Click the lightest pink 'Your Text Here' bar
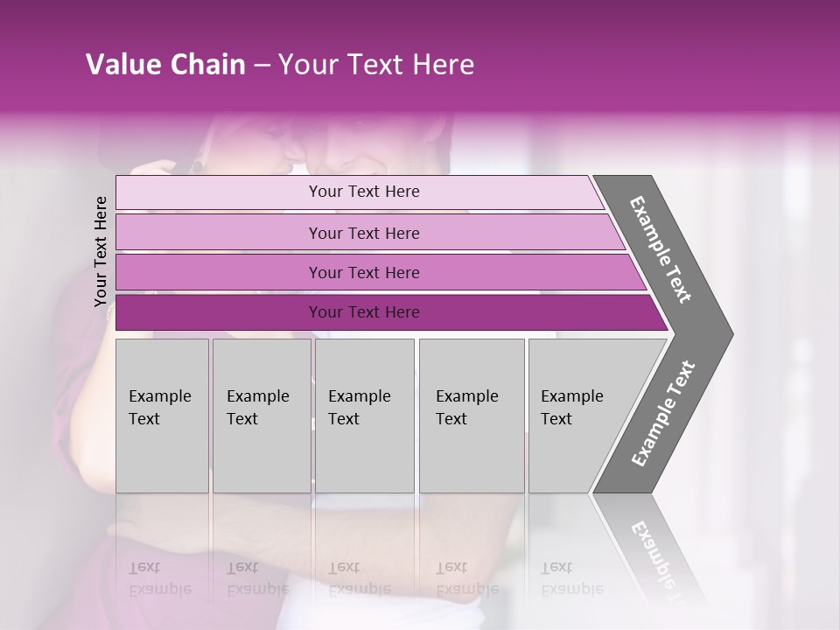Viewport: 840px width, 630px height. tap(360, 192)
